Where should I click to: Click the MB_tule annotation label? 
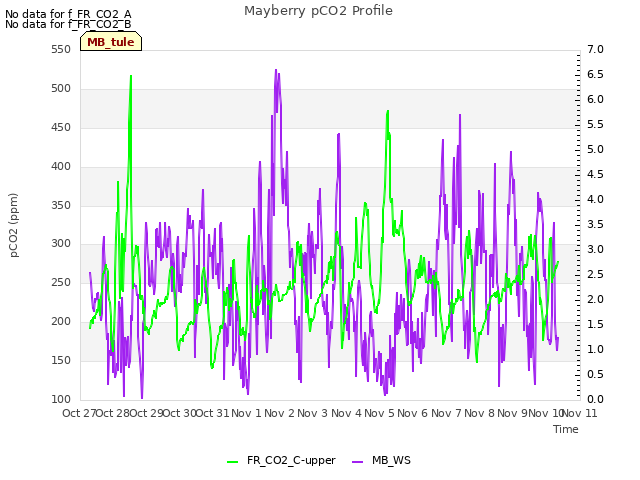(x=111, y=42)
